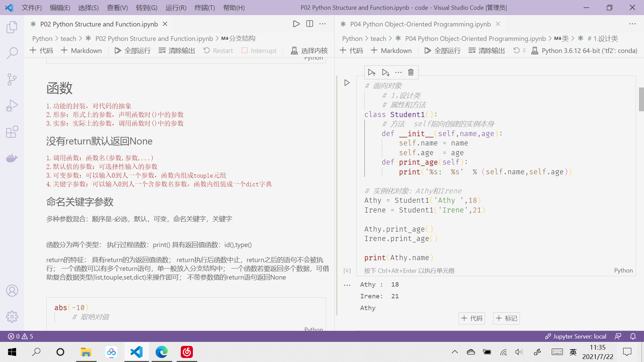Expand more actions ellipsis in right editor
This screenshot has width=644, height=362.
coord(632,24)
